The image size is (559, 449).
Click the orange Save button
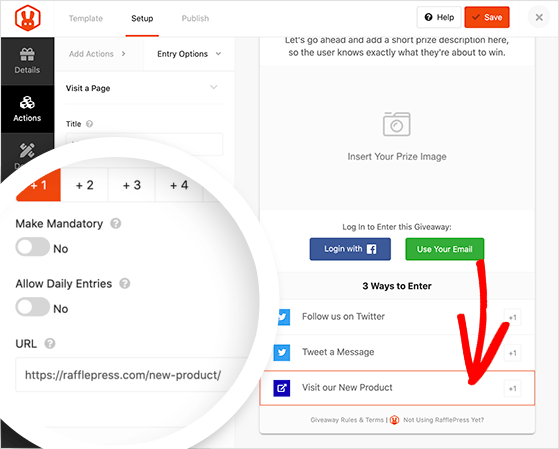487,17
